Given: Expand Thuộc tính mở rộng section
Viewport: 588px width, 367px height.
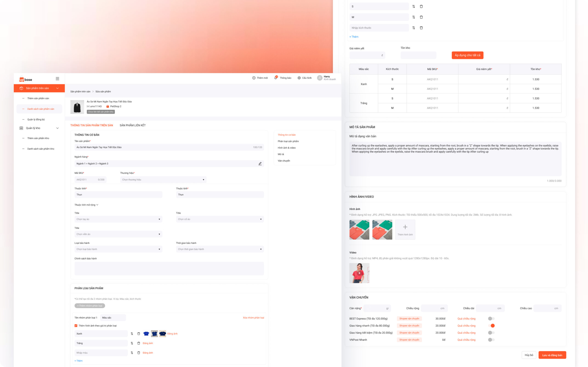Looking at the screenshot, I should coord(86,205).
